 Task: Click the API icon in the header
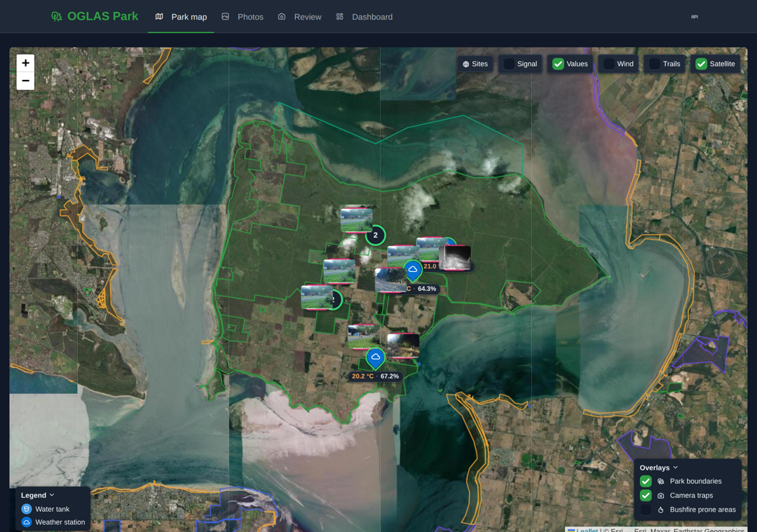(694, 17)
